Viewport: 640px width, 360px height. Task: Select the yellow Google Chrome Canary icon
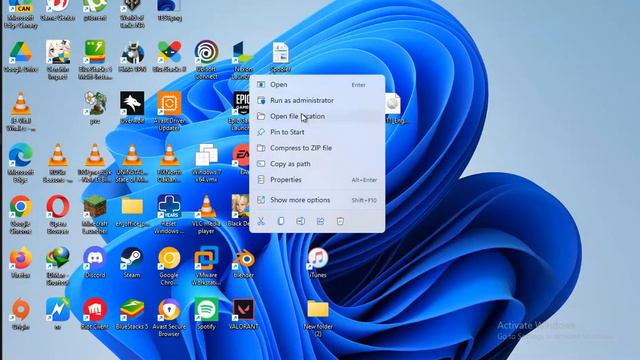(x=169, y=265)
